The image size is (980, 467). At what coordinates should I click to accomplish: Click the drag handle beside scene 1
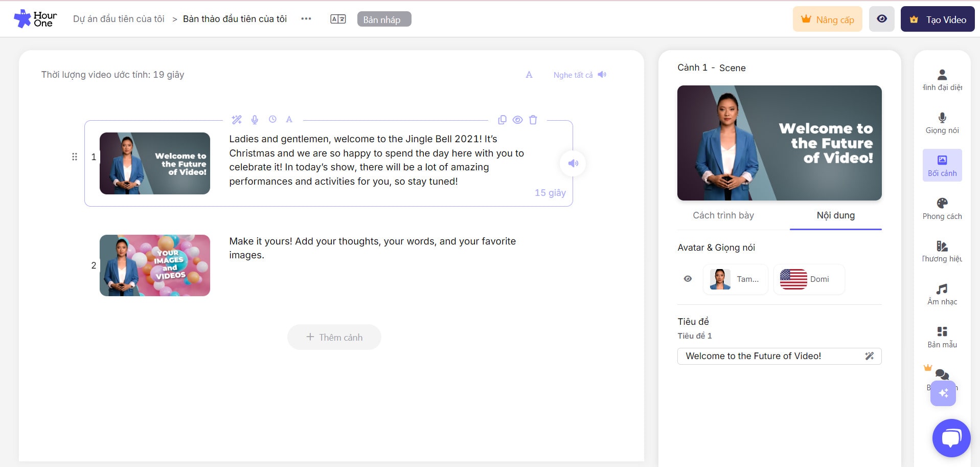coord(75,157)
